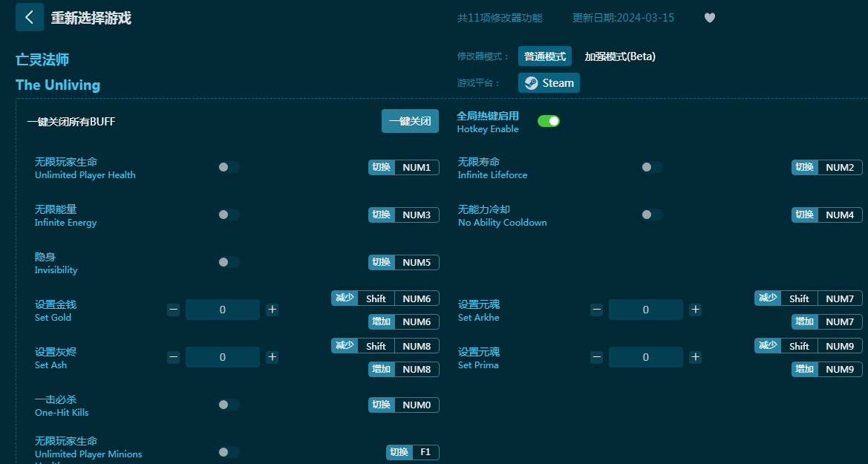The image size is (868, 464).
Task: Select the 普通模式 mode tab
Action: point(545,56)
